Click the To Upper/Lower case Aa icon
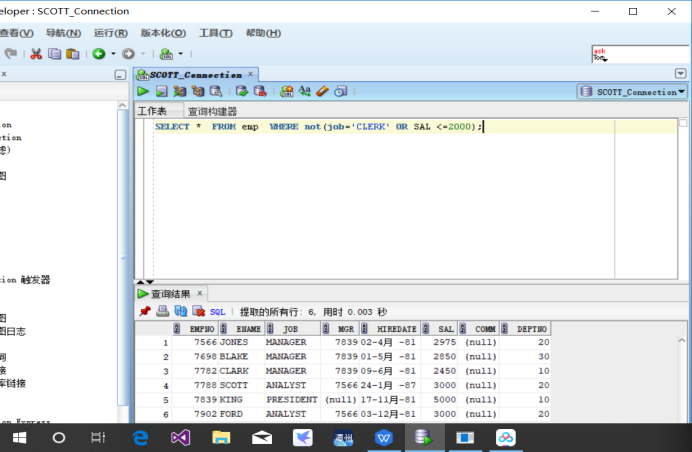The width and height of the screenshot is (692, 452). pyautogui.click(x=305, y=91)
